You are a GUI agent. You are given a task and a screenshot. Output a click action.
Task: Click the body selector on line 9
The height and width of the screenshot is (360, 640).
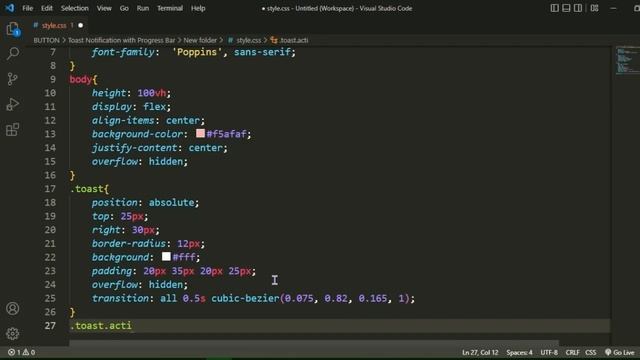coord(81,79)
